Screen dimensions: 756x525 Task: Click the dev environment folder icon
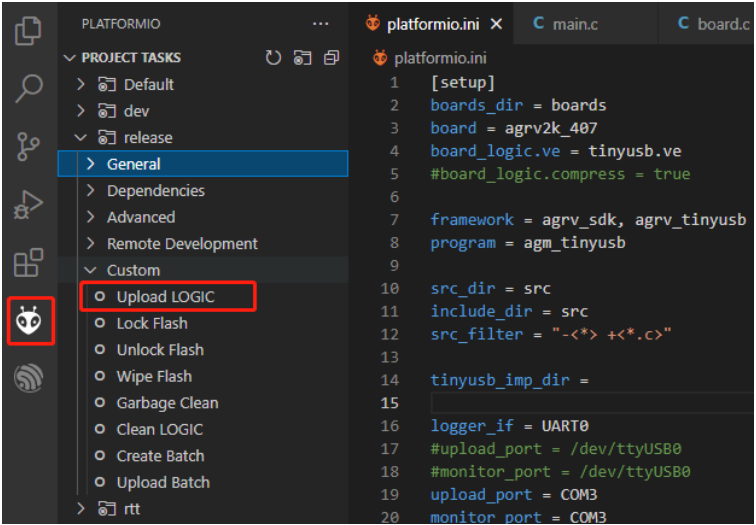[x=107, y=111]
